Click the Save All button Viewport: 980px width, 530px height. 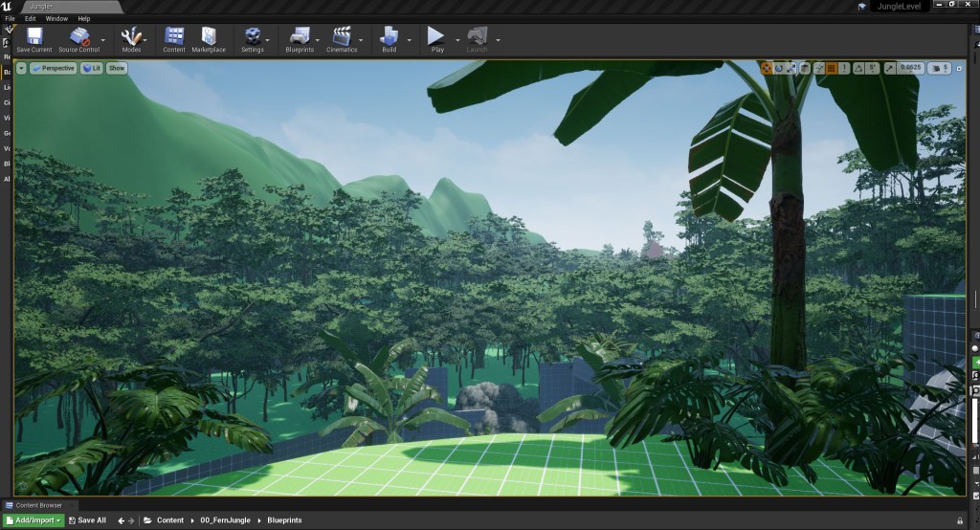click(87, 520)
